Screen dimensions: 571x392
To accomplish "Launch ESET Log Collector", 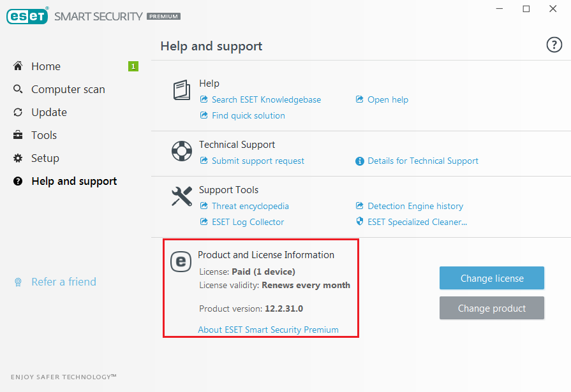I will pyautogui.click(x=248, y=222).
